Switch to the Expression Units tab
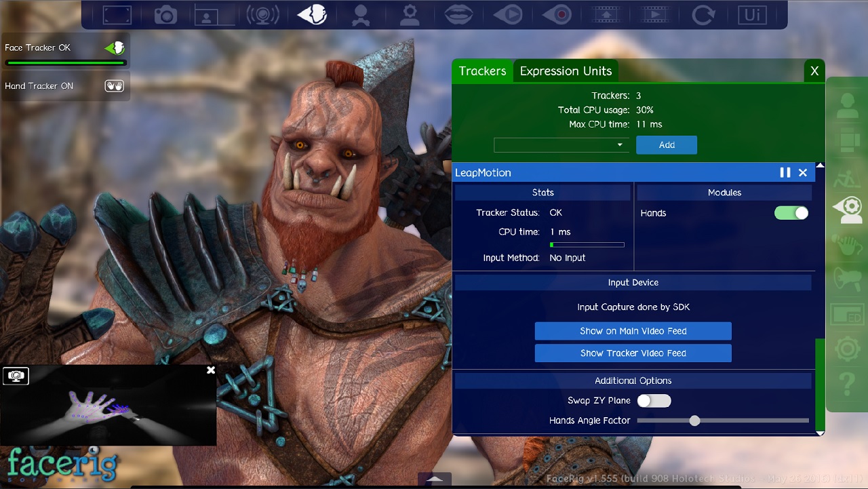 click(566, 71)
